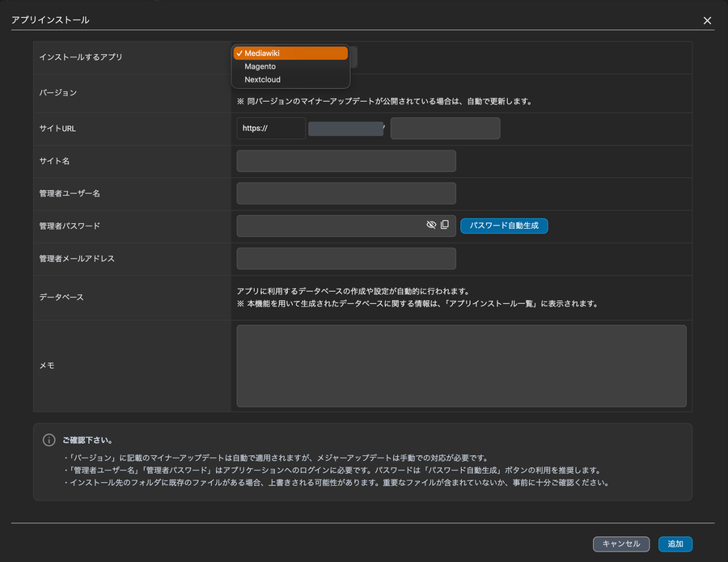Copy the admin password with clipboard icon
The width and height of the screenshot is (728, 562).
[x=445, y=225]
